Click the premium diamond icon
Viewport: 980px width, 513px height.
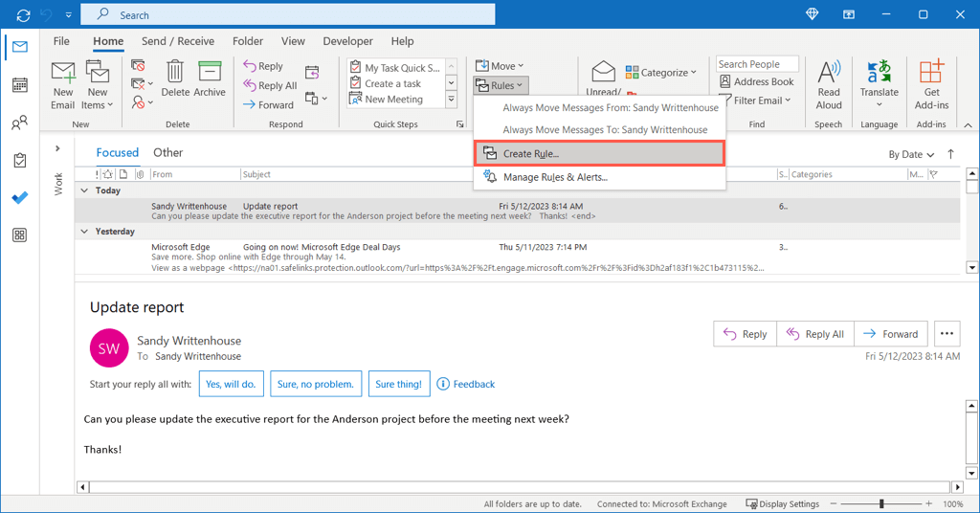coord(812,14)
